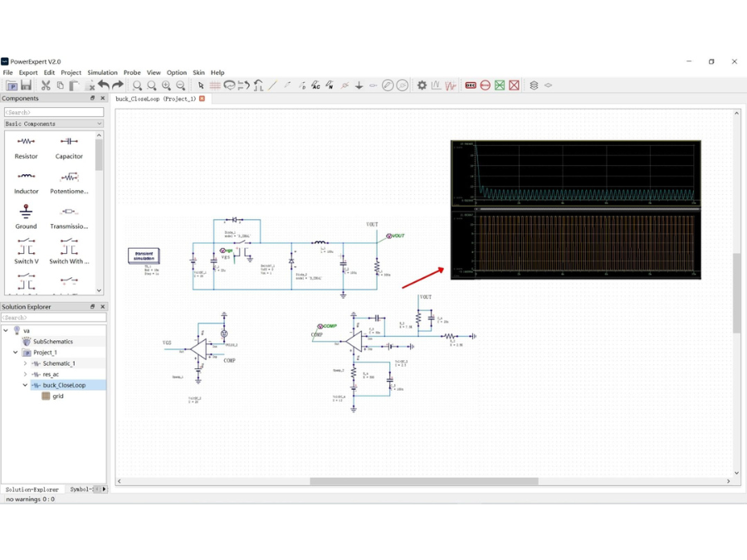Open the Simulation menu

pos(102,73)
